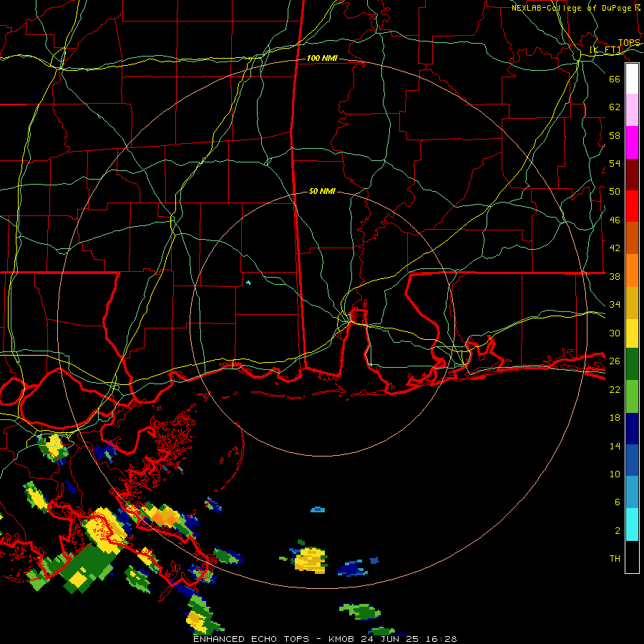Click the dark red (maroon) legend swatch
This screenshot has height=644, width=644.
632,175
